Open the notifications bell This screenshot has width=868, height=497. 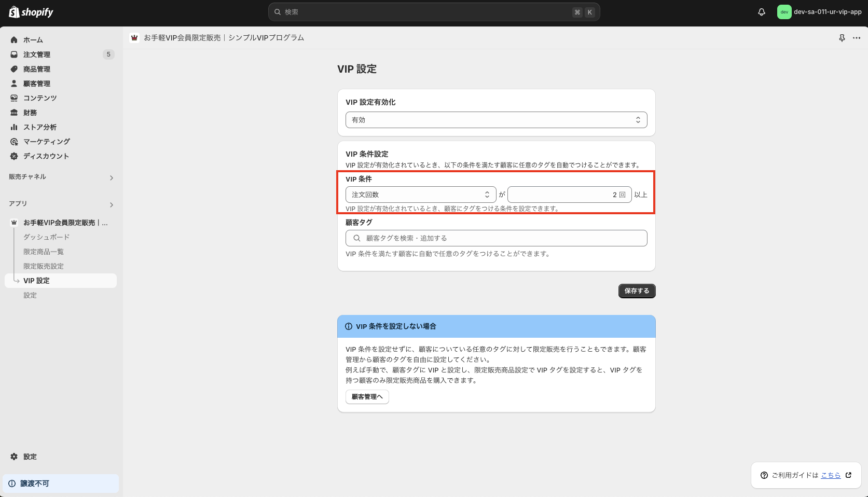(x=762, y=12)
